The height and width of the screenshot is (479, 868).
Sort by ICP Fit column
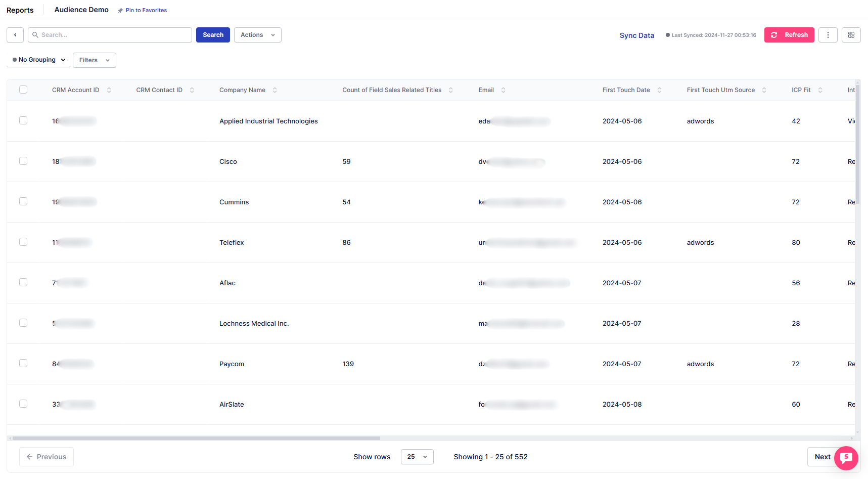(820, 90)
